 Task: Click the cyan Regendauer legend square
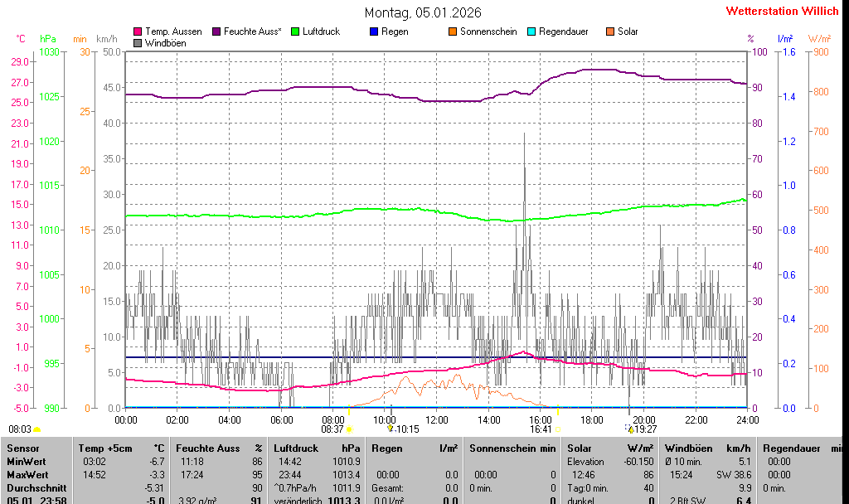[531, 31]
